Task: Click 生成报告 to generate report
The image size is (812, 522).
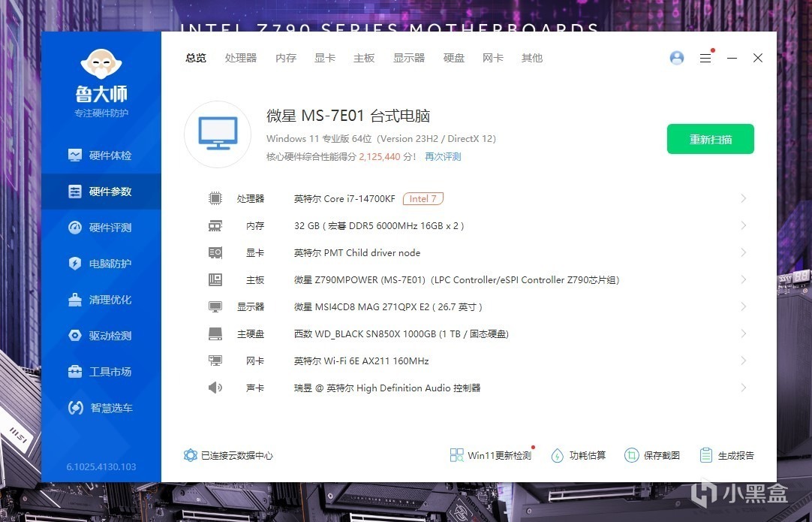Action: [x=726, y=455]
